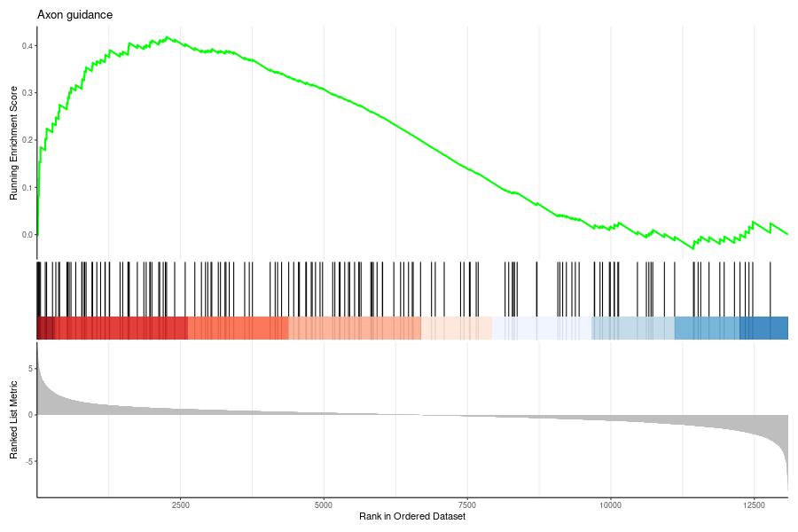Click the 'Rank in Ordered Dataset' label
The image size is (798, 532).
pyautogui.click(x=412, y=516)
